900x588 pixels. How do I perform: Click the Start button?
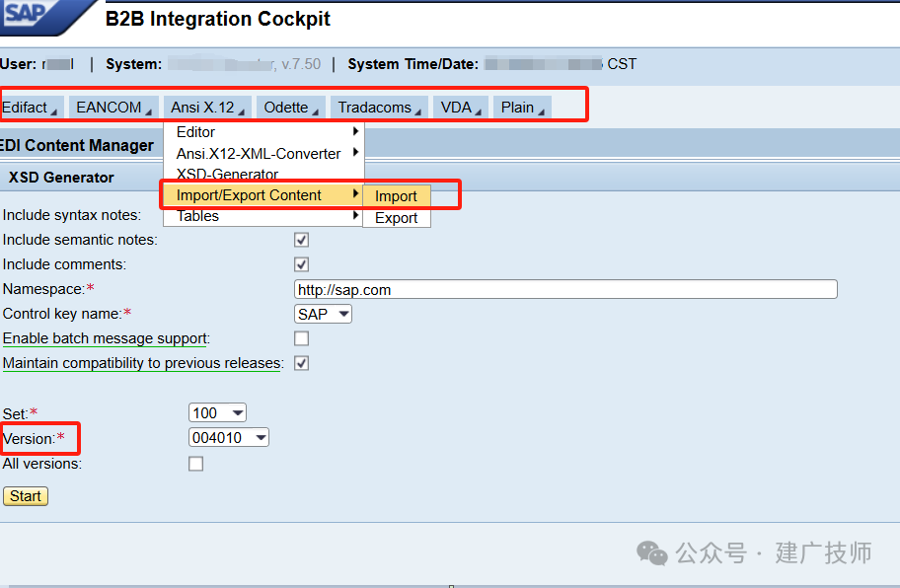tap(26, 496)
